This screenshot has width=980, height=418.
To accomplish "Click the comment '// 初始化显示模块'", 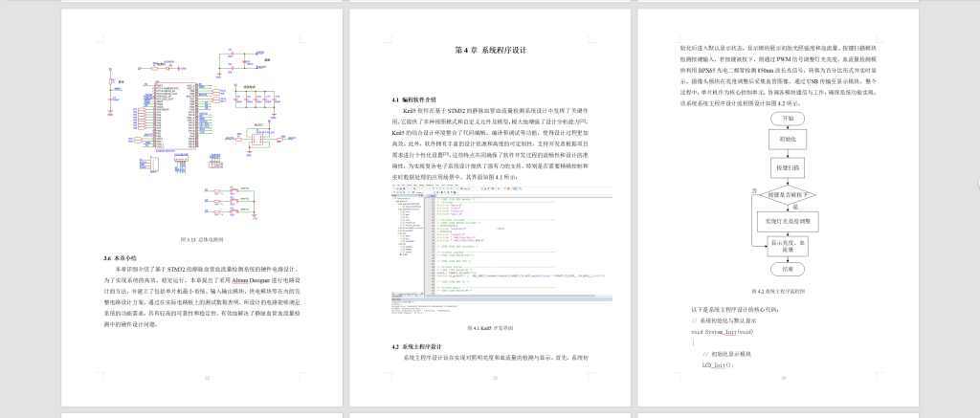I will point(726,354).
